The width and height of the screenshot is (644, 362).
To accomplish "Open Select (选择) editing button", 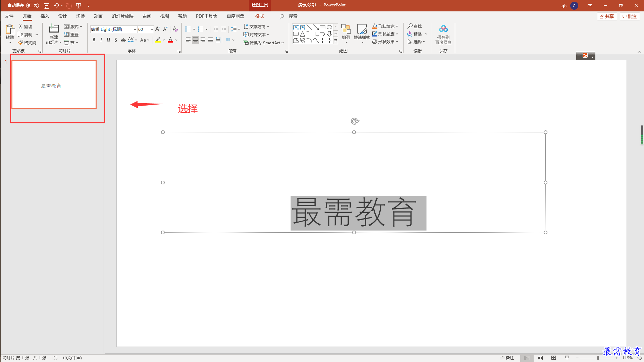I will tap(417, 42).
